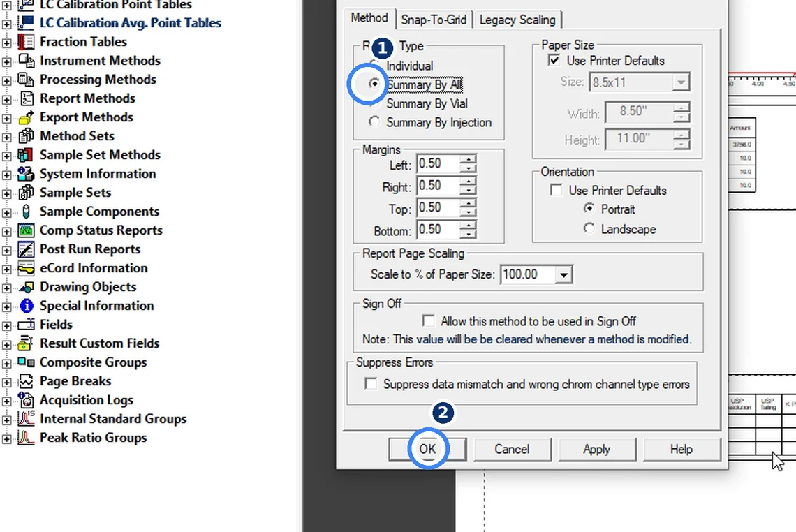Click the Special Information icon

26,306
